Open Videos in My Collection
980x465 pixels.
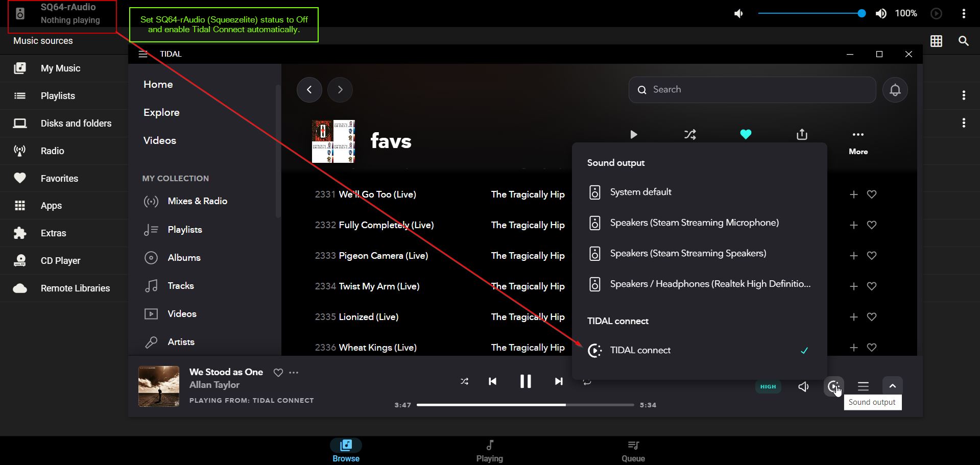(x=170, y=314)
